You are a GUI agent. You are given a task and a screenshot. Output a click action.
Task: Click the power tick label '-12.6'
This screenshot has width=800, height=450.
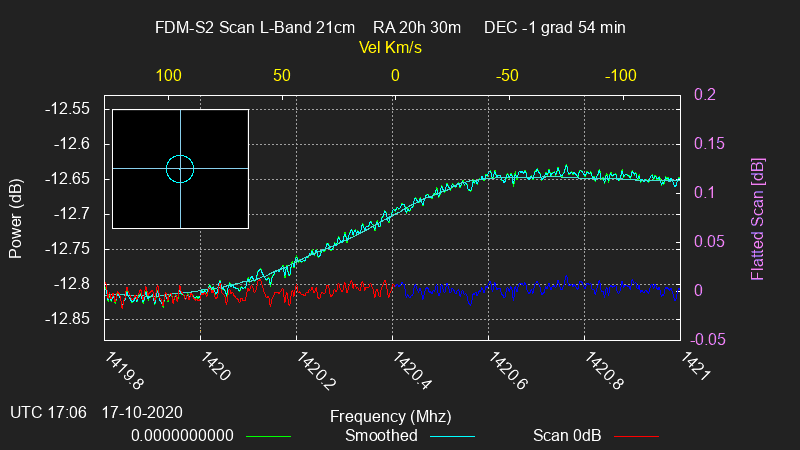pos(72,144)
